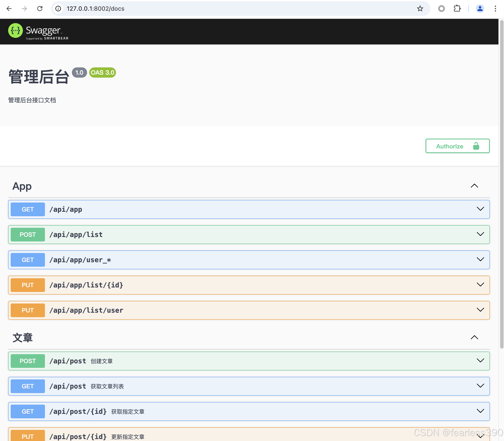504x441 pixels.
Task: Expand POST /api/app/list endpoint arrow
Action: tap(480, 234)
